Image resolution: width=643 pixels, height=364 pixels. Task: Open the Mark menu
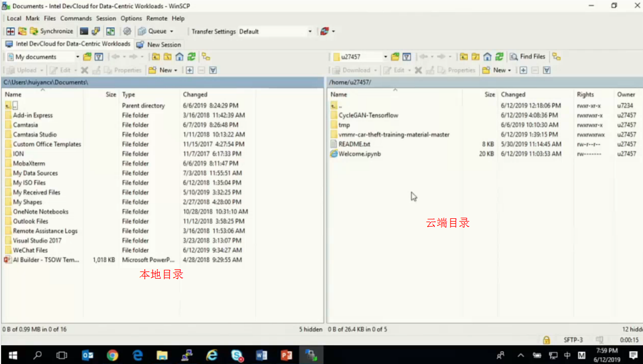tap(32, 18)
